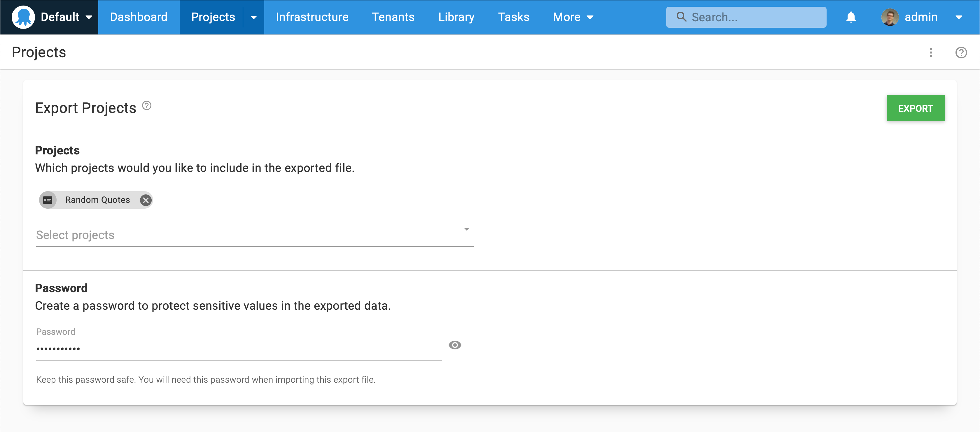Viewport: 980px width, 432px height.
Task: Click the EXPORT button
Action: (x=915, y=108)
